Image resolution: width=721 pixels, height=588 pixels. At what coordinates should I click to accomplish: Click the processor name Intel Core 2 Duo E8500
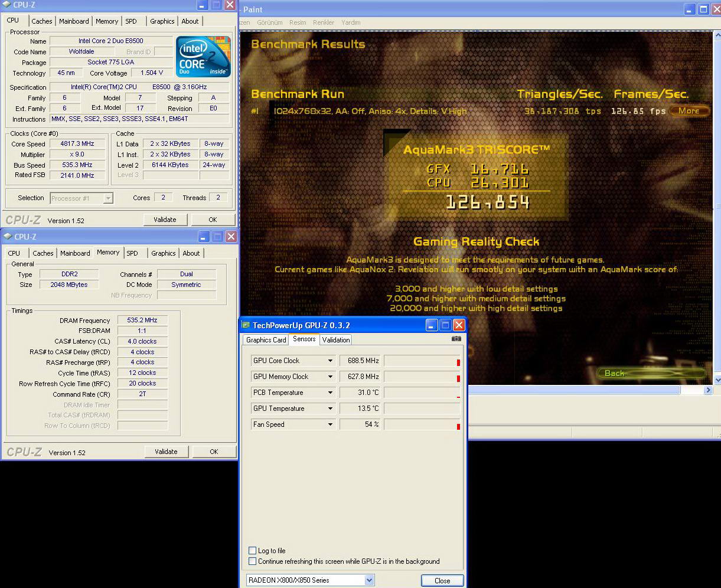pyautogui.click(x=110, y=41)
